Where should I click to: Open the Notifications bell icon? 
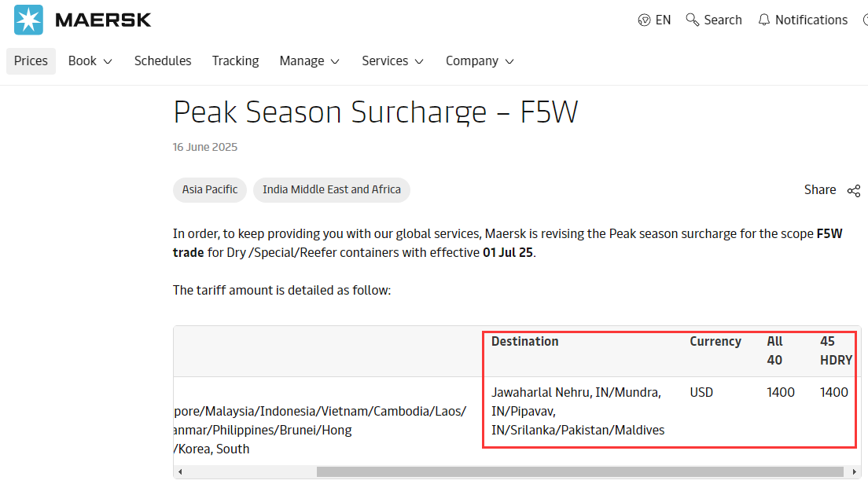point(763,20)
